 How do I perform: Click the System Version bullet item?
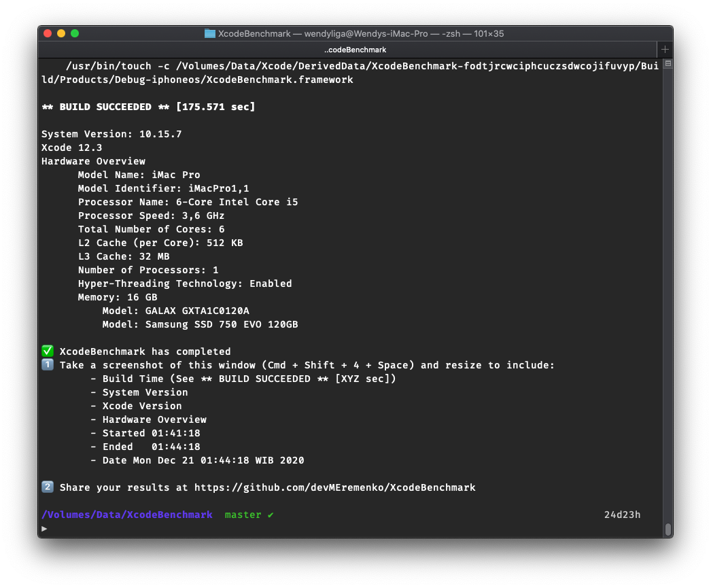[139, 393]
